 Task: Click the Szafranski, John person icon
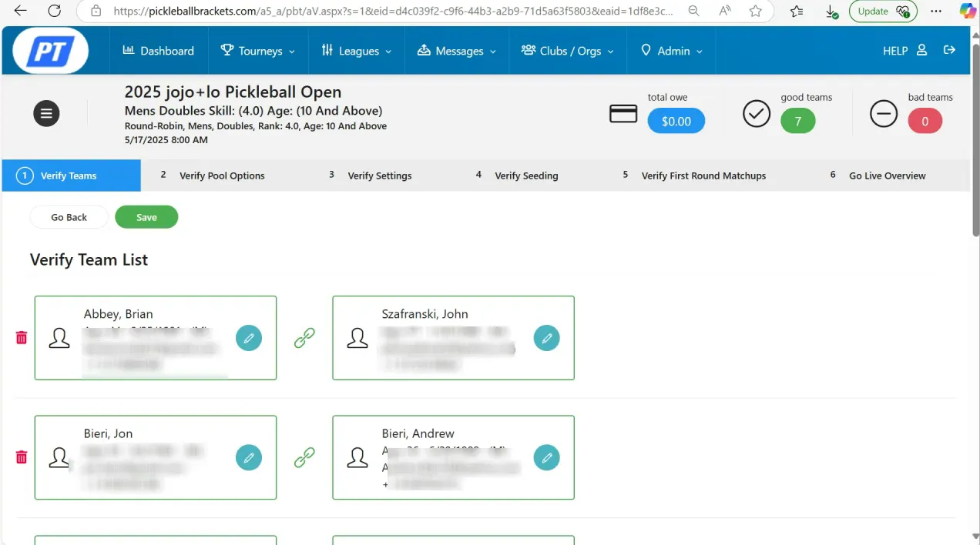357,337
